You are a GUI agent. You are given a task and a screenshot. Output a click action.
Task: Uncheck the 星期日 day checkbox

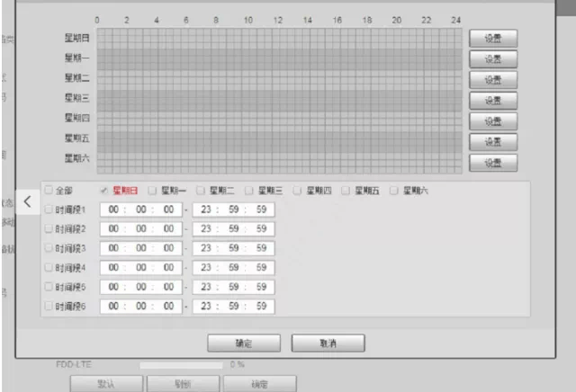104,191
